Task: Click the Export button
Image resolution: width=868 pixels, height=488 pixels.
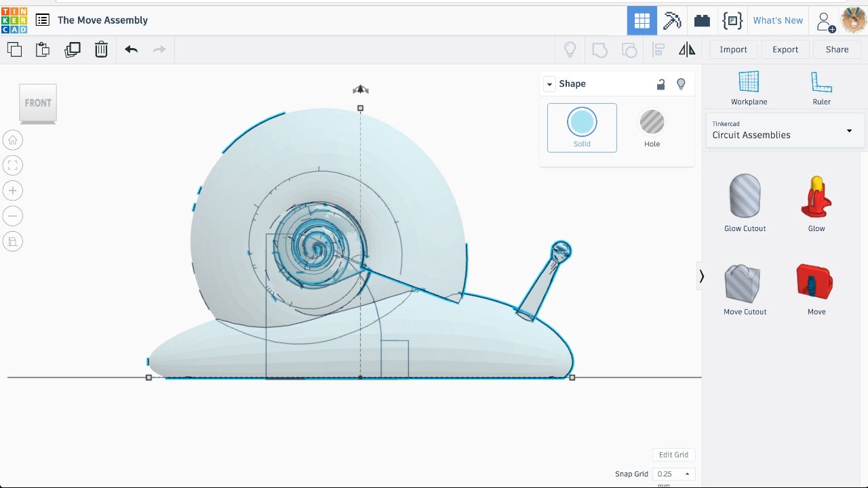Action: [785, 49]
